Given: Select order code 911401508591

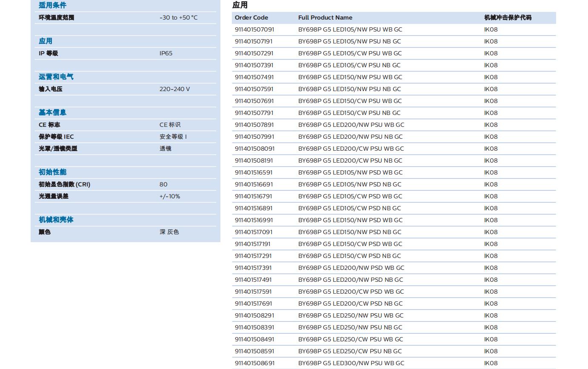Looking at the screenshot, I should (x=254, y=351).
